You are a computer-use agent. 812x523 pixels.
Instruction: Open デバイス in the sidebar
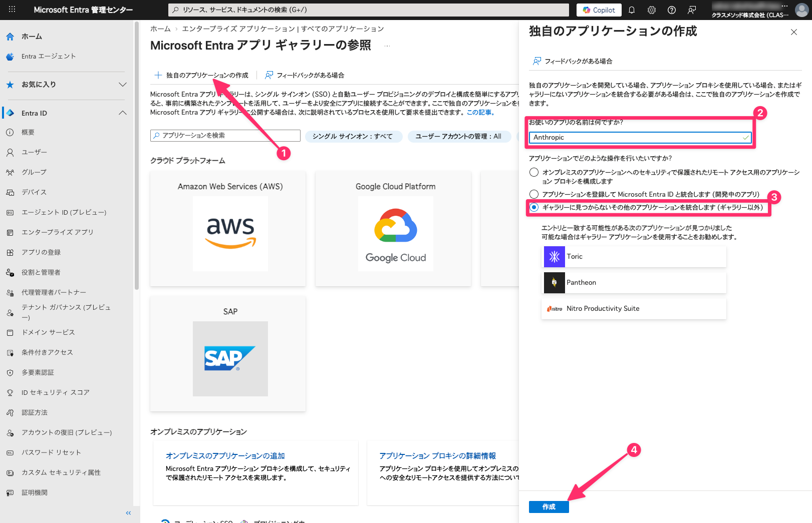tap(34, 192)
